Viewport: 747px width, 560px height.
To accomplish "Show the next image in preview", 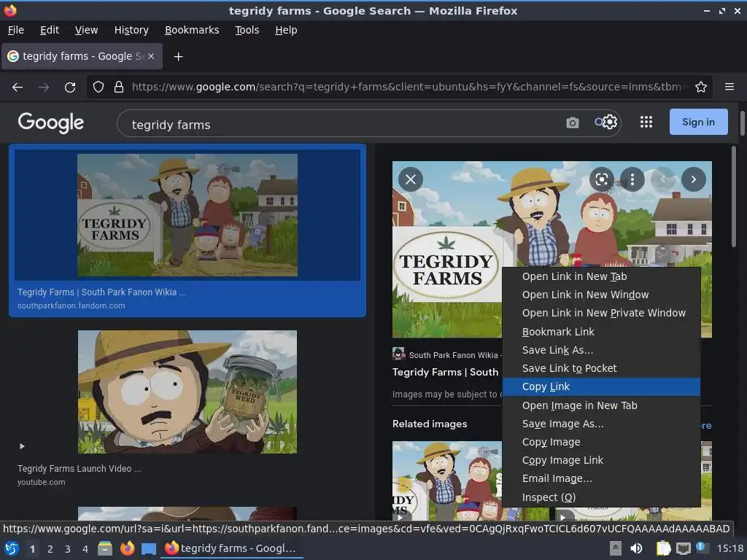I will point(694,179).
